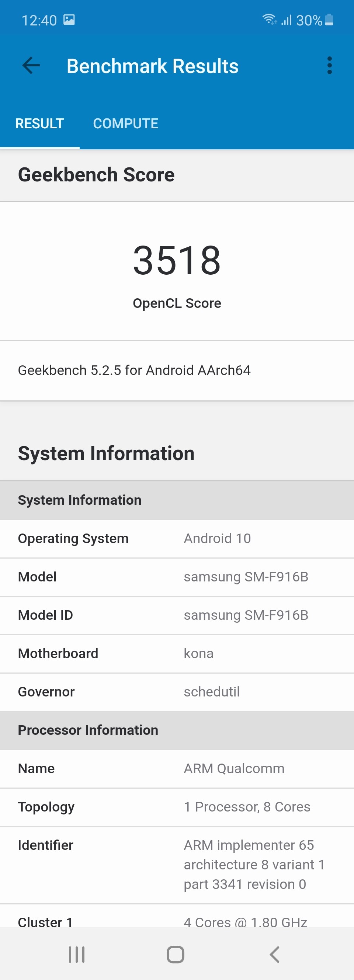Select the Motherboard kona row
Viewport: 354px width, 980px height.
point(177,654)
